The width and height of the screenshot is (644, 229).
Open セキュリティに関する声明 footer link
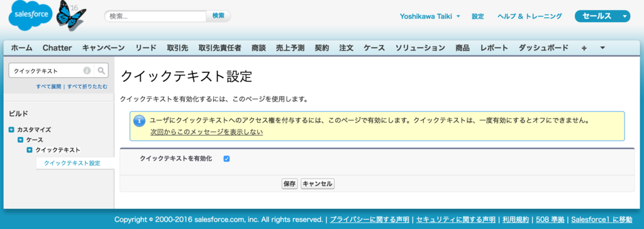point(455,219)
